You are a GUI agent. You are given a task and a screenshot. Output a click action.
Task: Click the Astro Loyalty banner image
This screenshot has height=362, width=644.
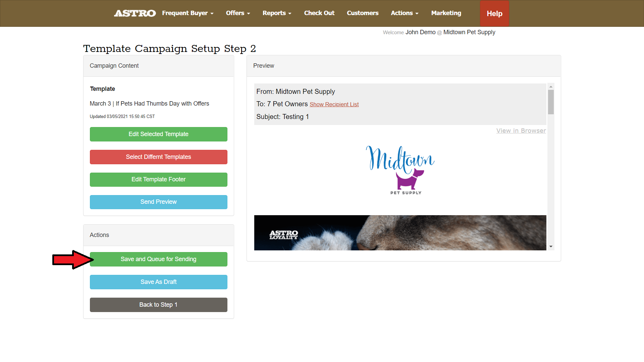400,233
